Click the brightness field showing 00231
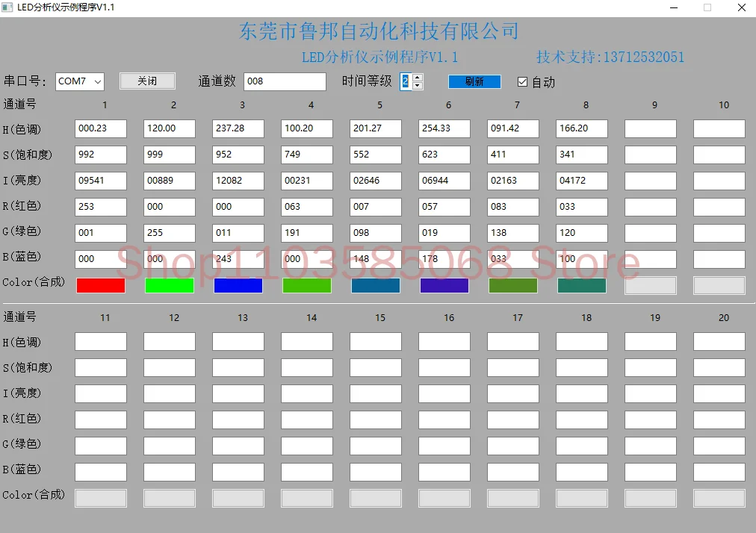Screen dimensions: 756x533 306,181
